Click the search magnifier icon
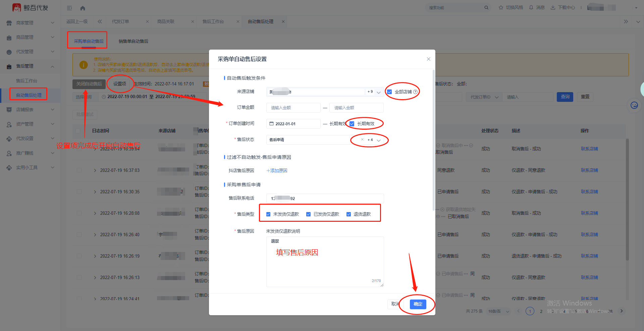The width and height of the screenshot is (644, 331). 486,8
